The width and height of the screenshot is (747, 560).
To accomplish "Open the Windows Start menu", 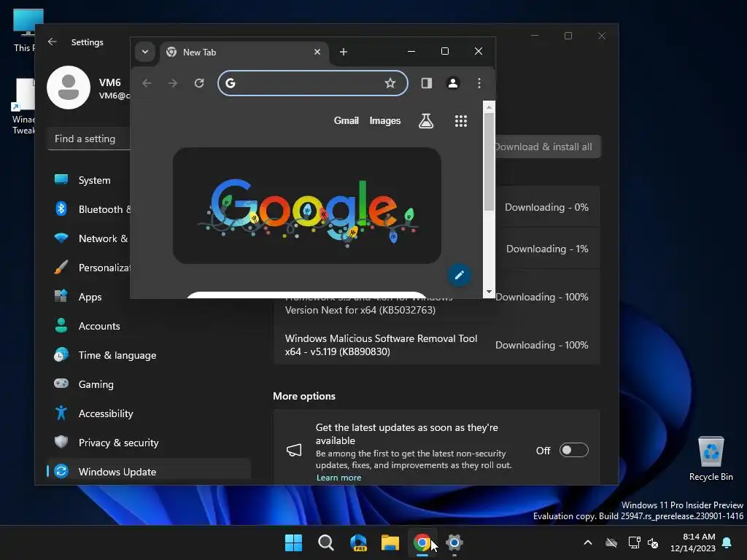I will click(293, 542).
